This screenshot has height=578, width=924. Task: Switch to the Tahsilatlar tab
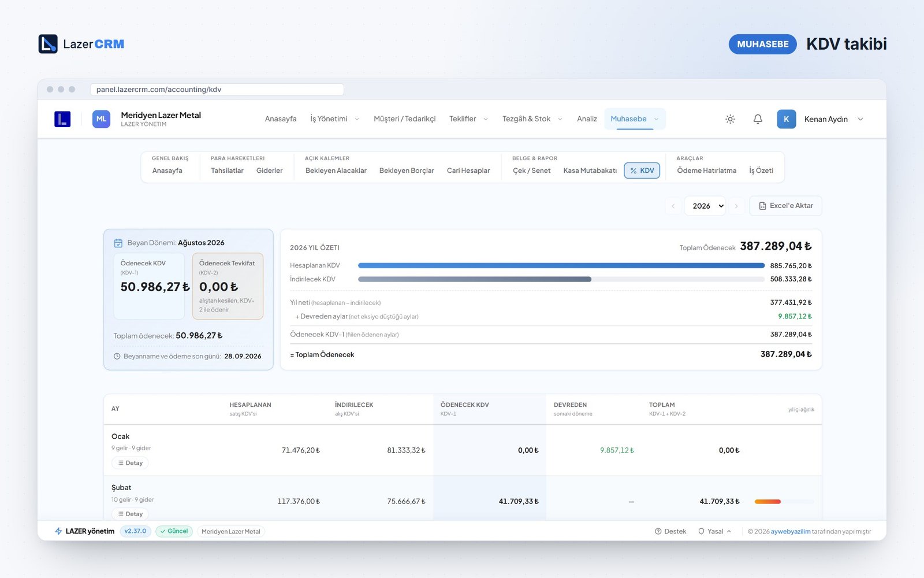pos(227,171)
